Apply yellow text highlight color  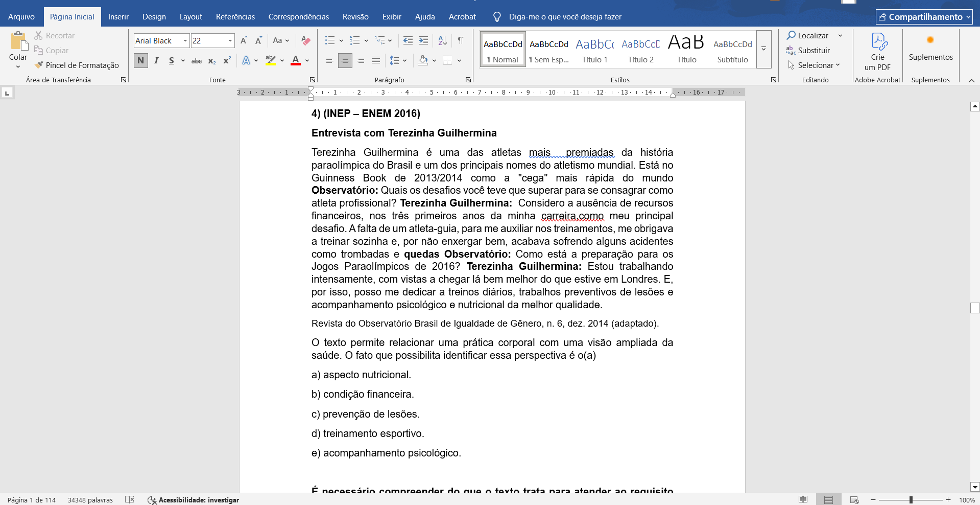(x=271, y=61)
